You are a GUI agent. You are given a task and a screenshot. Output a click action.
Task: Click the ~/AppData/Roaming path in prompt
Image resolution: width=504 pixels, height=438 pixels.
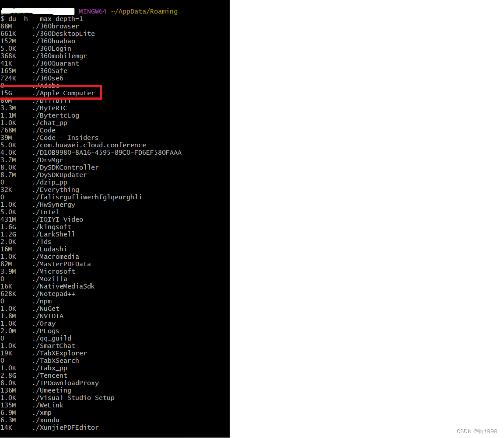pos(143,11)
